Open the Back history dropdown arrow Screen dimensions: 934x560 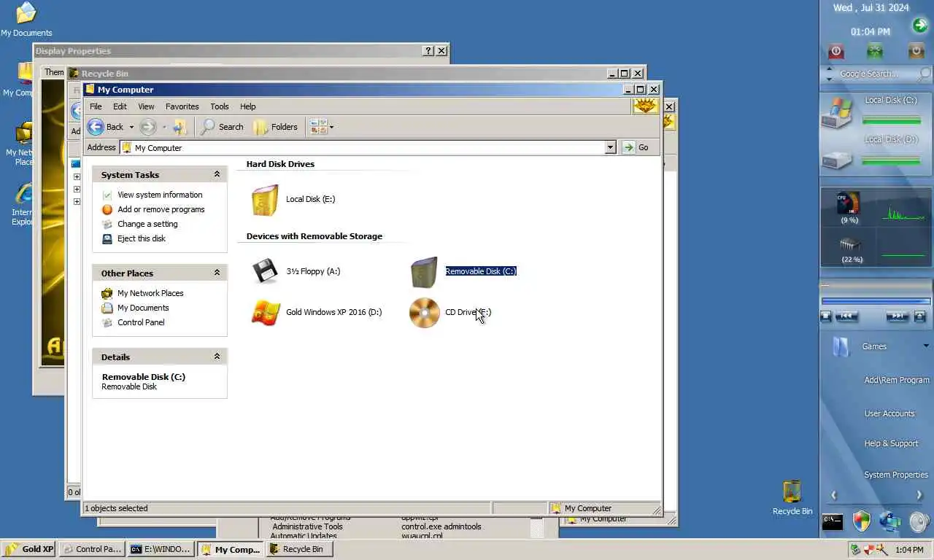click(x=131, y=127)
